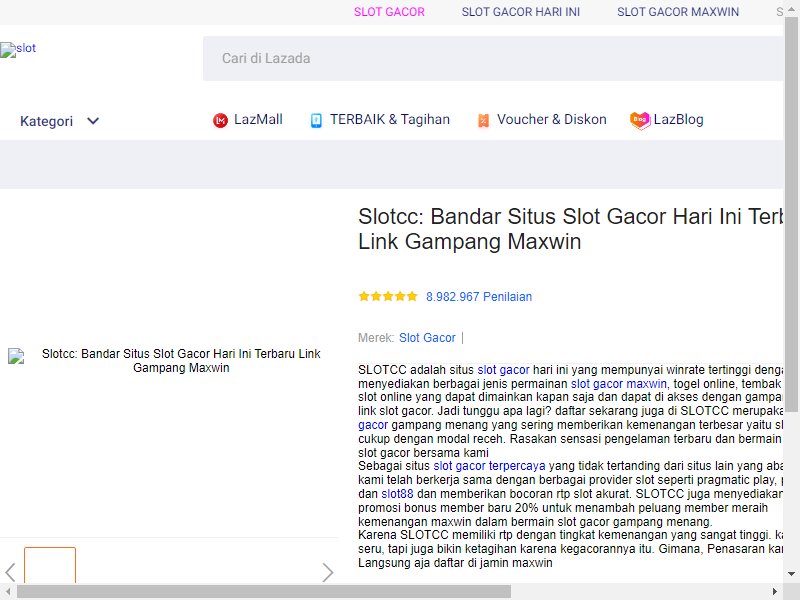Show next product thumbnail with right arrow
This screenshot has height=600, width=800.
(328, 572)
